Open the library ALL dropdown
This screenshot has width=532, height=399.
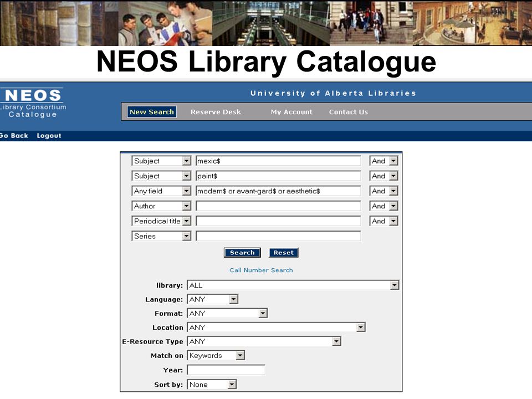[293, 285]
